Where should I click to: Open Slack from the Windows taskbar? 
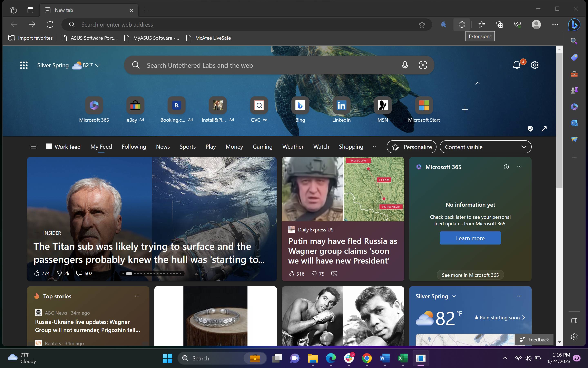(x=349, y=358)
